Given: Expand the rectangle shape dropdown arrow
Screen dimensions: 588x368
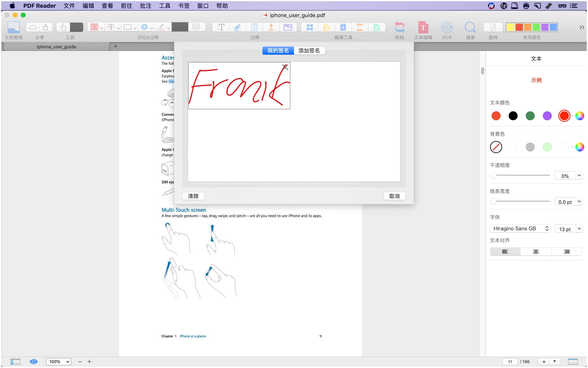Looking at the screenshot, I should [x=135, y=28].
